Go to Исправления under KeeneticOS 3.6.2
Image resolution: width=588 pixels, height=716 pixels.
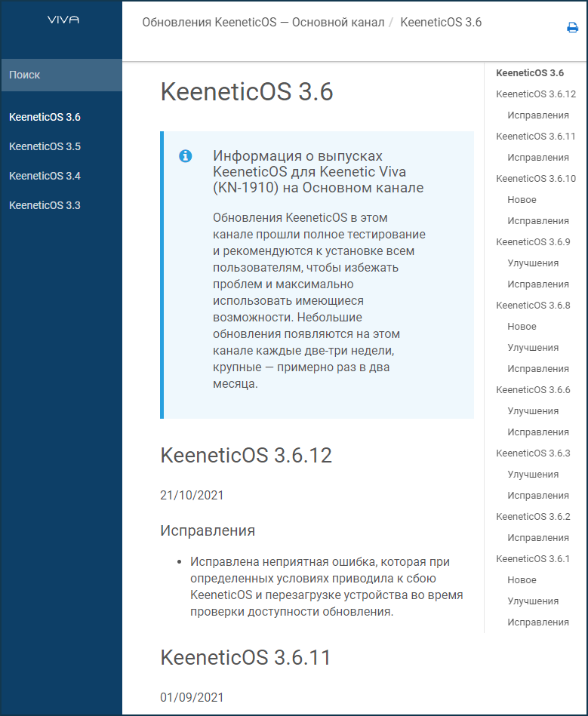[538, 538]
